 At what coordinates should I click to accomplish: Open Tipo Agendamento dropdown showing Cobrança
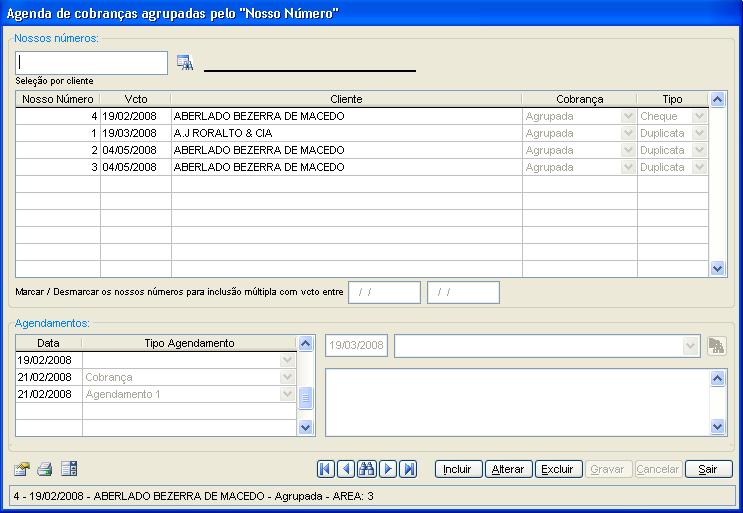tap(287, 377)
